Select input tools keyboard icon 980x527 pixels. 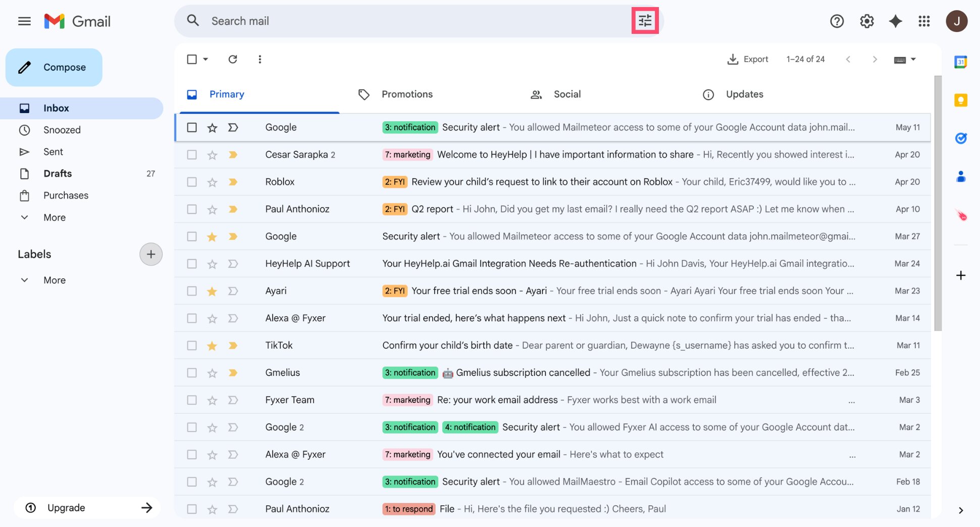click(x=900, y=60)
